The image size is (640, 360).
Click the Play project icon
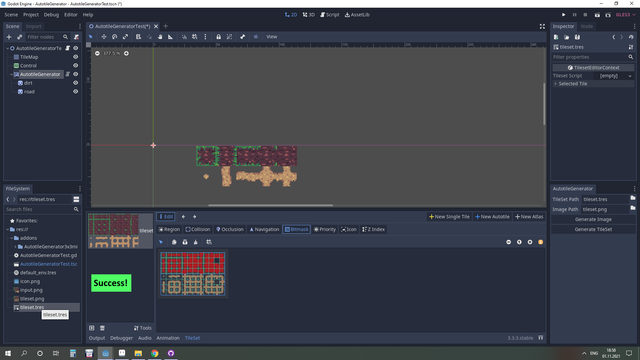click(x=563, y=15)
